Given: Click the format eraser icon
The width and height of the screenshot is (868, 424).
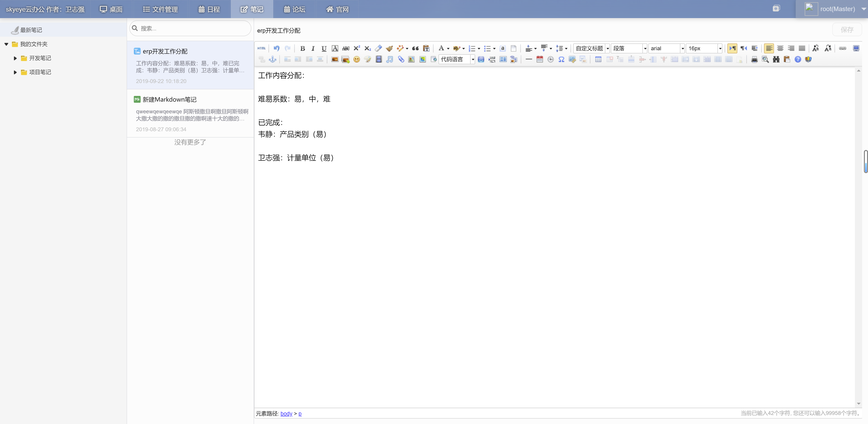Looking at the screenshot, I should [x=378, y=48].
